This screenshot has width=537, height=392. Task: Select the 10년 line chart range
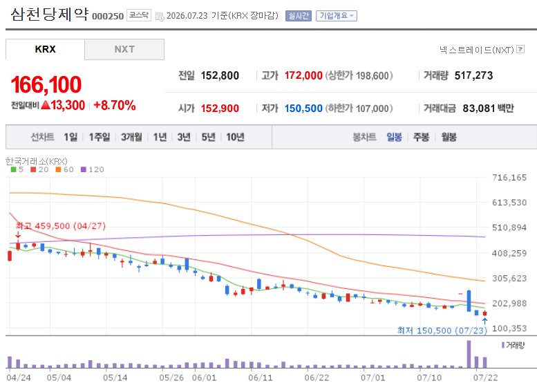(235, 137)
